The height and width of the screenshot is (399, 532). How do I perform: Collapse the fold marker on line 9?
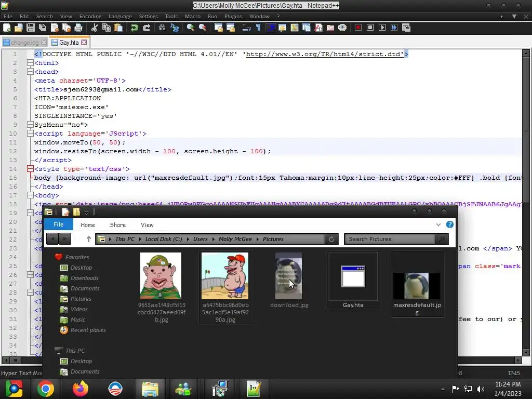[x=30, y=125]
